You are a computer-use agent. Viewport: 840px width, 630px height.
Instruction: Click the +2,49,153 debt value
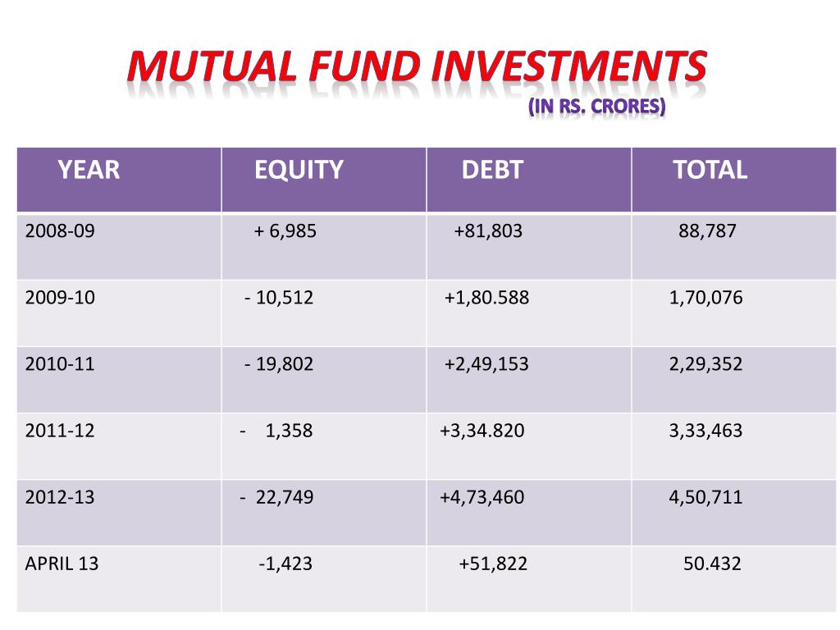(x=486, y=364)
